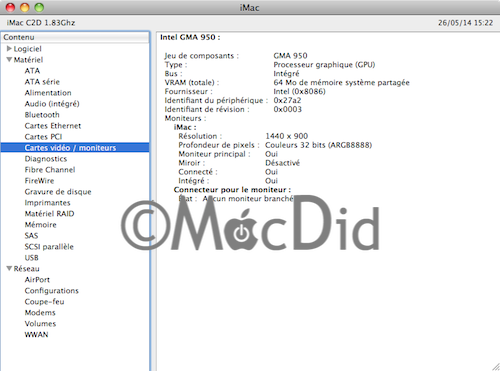The height and width of the screenshot is (371, 500).
Task: Click the 'Intel (0x8086)' vendor value
Action: click(x=299, y=91)
